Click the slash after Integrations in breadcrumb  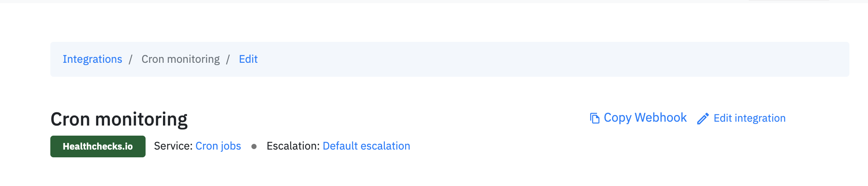coord(131,59)
